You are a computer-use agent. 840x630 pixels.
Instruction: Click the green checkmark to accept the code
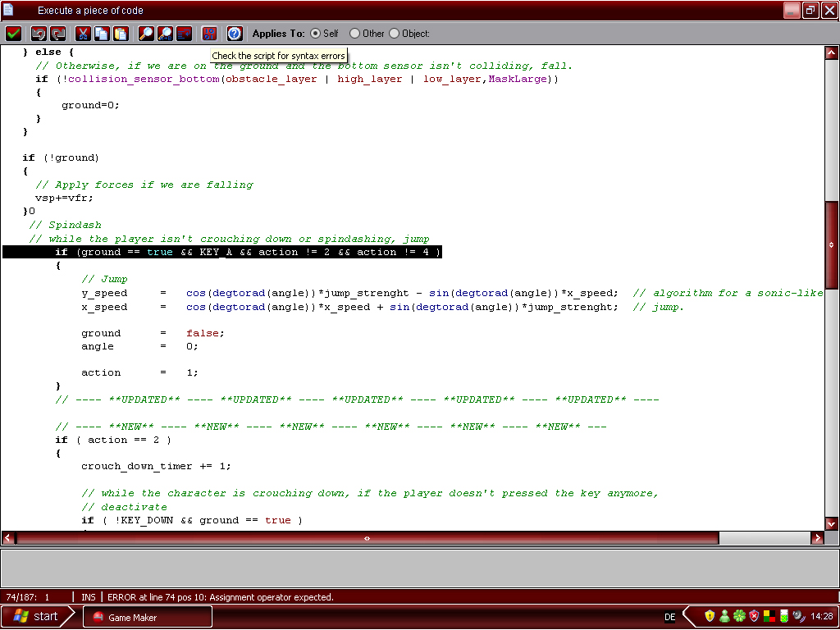pyautogui.click(x=13, y=34)
